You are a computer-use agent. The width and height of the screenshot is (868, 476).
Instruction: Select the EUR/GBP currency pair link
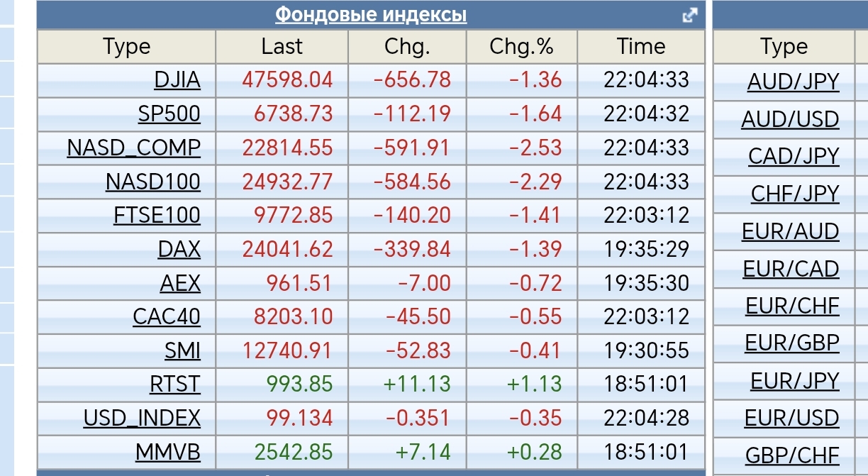coord(792,343)
